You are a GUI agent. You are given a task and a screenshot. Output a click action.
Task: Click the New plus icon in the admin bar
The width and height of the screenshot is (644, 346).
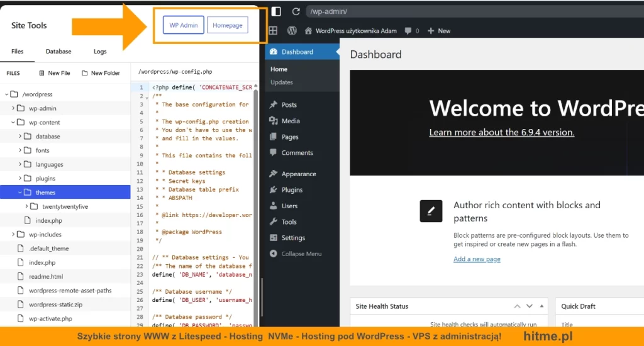[x=431, y=31]
